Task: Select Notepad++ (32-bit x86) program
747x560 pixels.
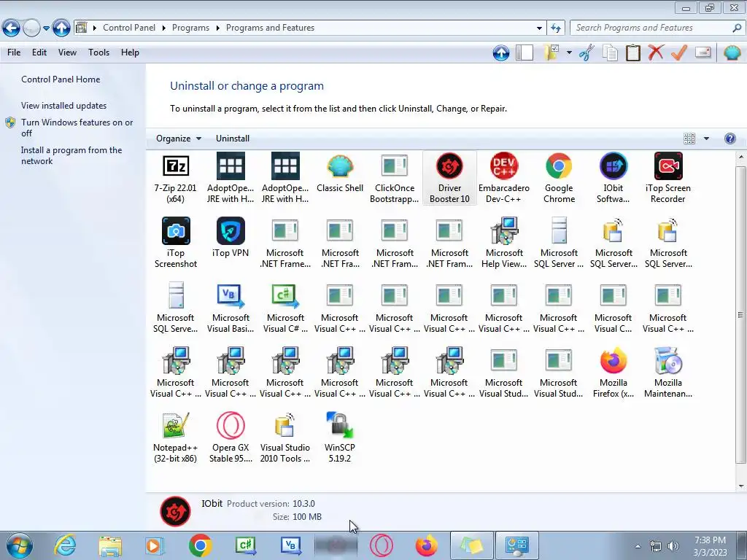Action: tap(175, 437)
